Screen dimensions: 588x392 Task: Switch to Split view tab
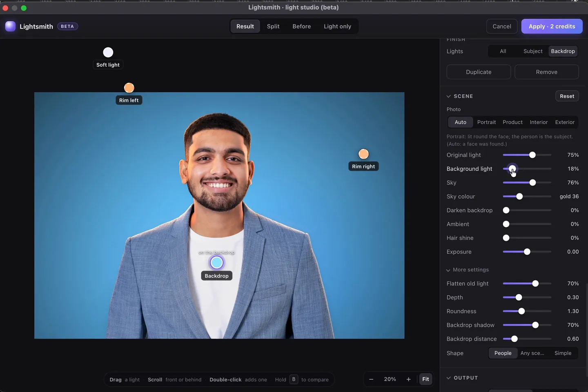[273, 27]
